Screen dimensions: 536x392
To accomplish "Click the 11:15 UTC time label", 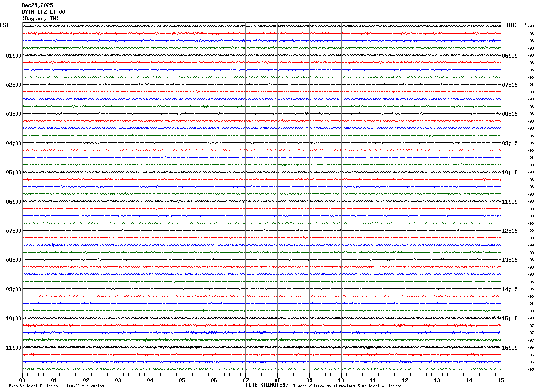I will coord(509,202).
